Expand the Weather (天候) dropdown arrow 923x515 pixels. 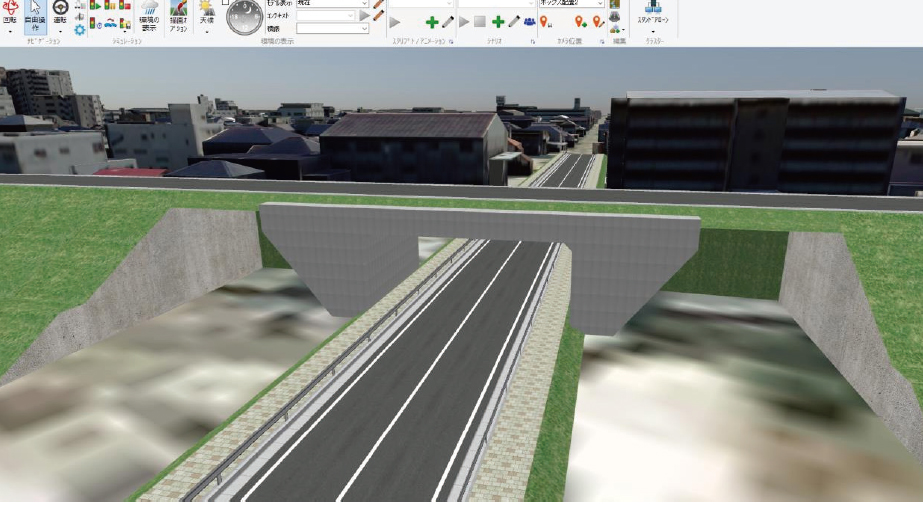point(207,32)
